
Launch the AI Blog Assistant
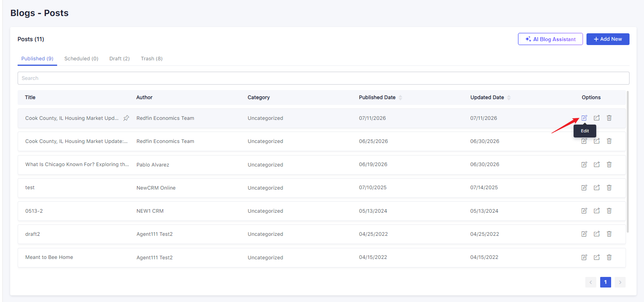coord(550,39)
